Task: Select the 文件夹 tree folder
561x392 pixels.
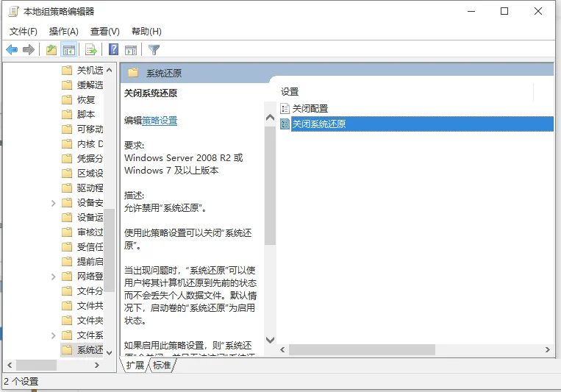Action: [82, 321]
